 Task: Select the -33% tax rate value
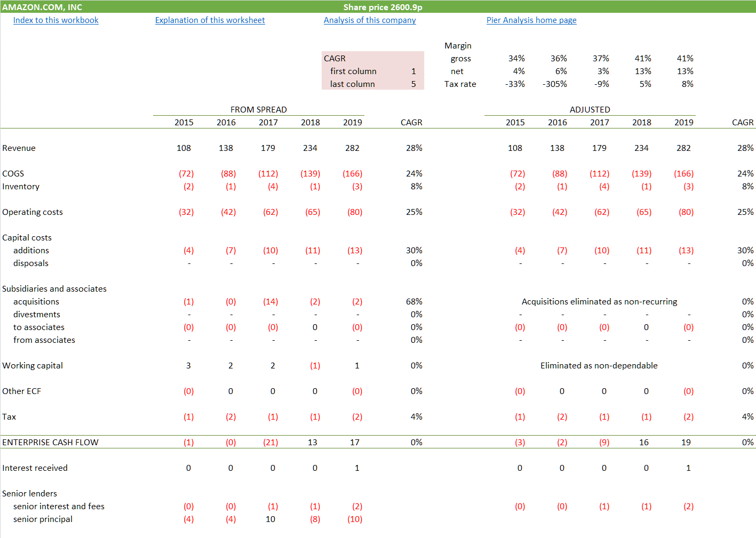tap(515, 84)
